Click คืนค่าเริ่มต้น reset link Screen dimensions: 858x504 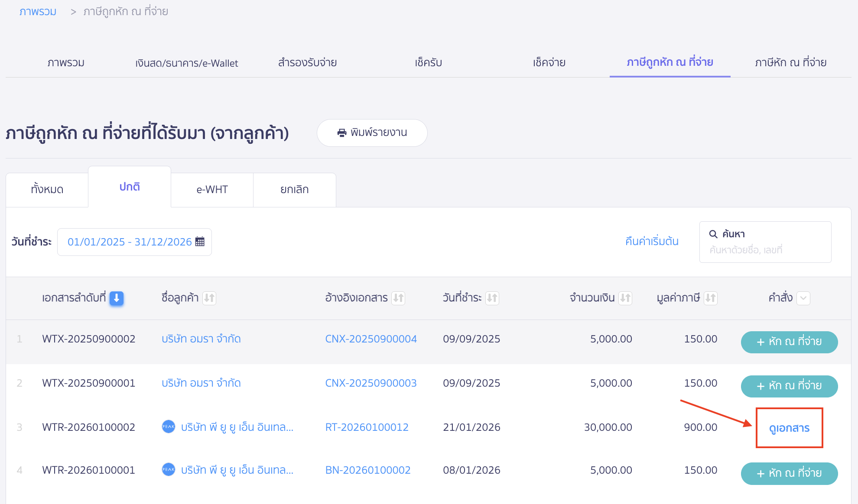pyautogui.click(x=652, y=242)
